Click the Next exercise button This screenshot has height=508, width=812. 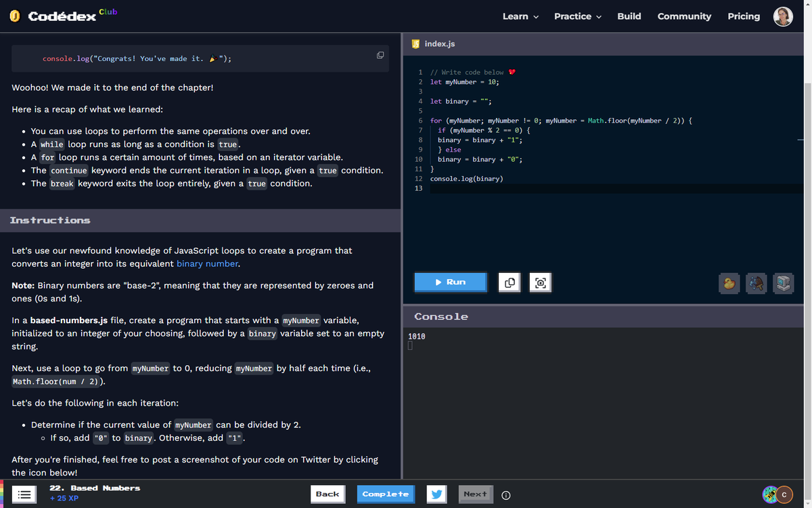[x=475, y=494]
